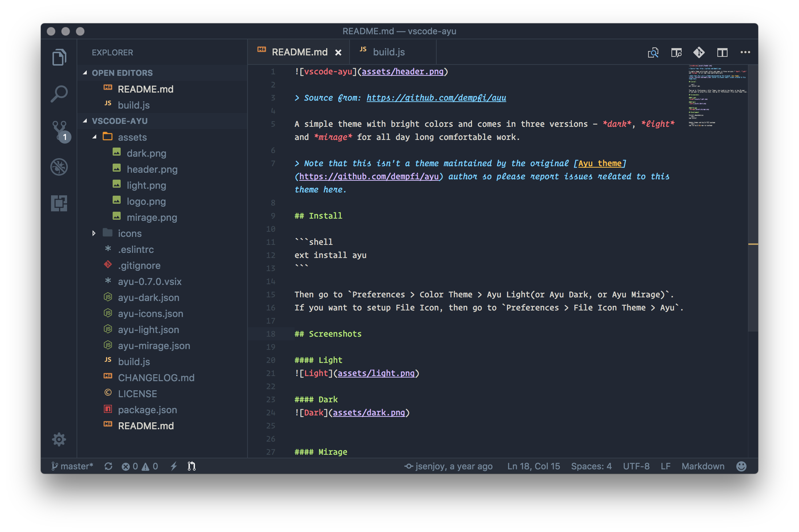Click the split editor icon
The width and height of the screenshot is (799, 532).
(722, 53)
